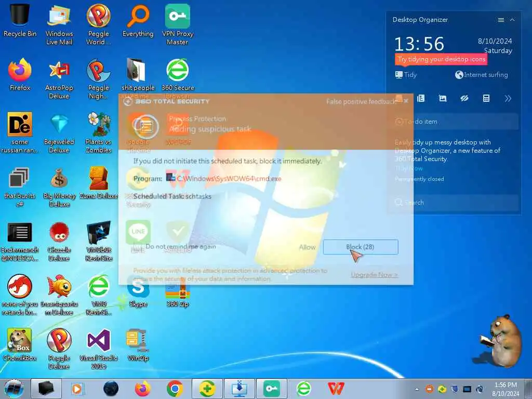Expand more tools with the double-arrow icon
The height and width of the screenshot is (399, 532).
pyautogui.click(x=508, y=98)
